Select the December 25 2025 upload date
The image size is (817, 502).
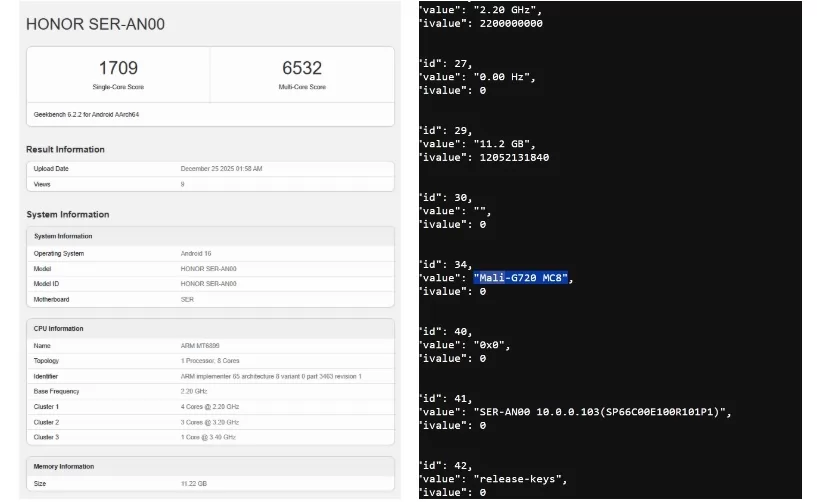221,169
